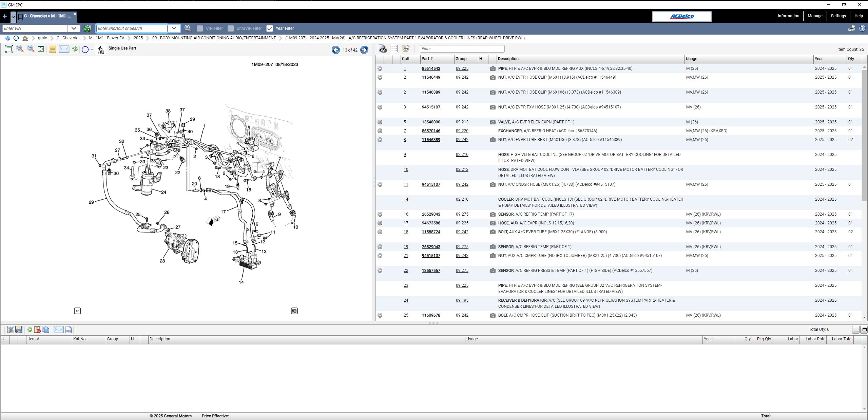Viewport: 868px width, 420px height.
Task: Zoom out of the parts diagram
Action: click(x=31, y=49)
